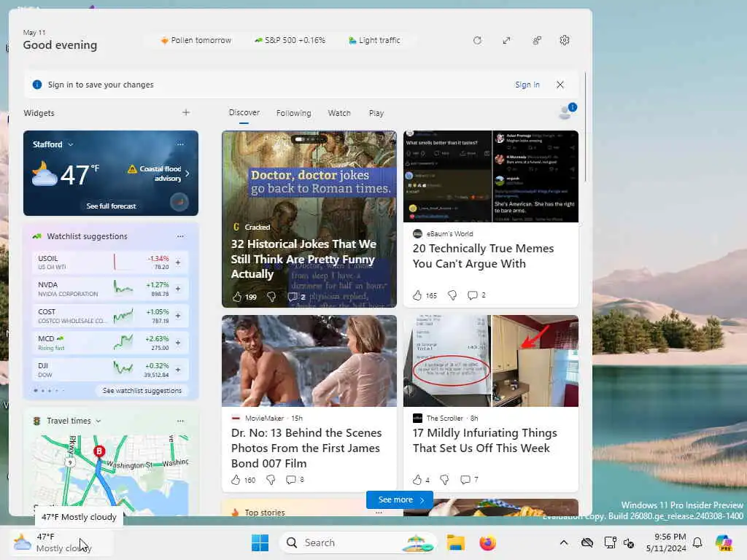Open the Windows Start button
This screenshot has height=560, width=747.
click(x=260, y=542)
